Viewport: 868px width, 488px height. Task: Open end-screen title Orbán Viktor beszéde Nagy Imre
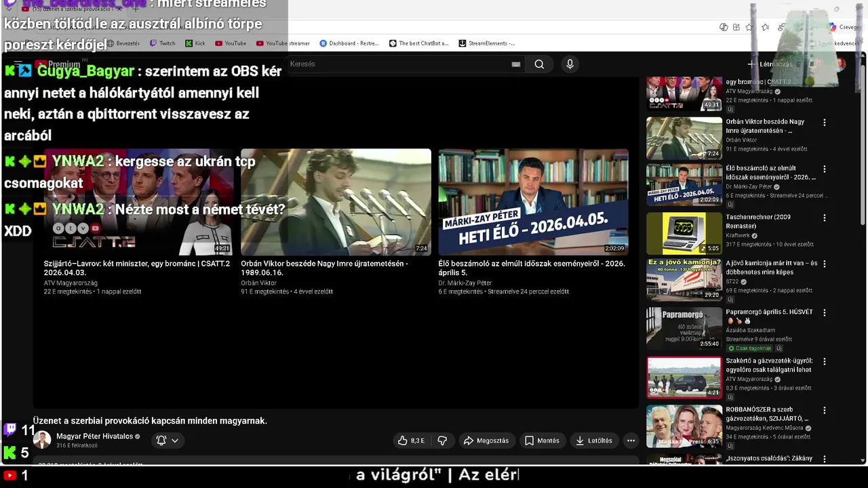point(324,268)
